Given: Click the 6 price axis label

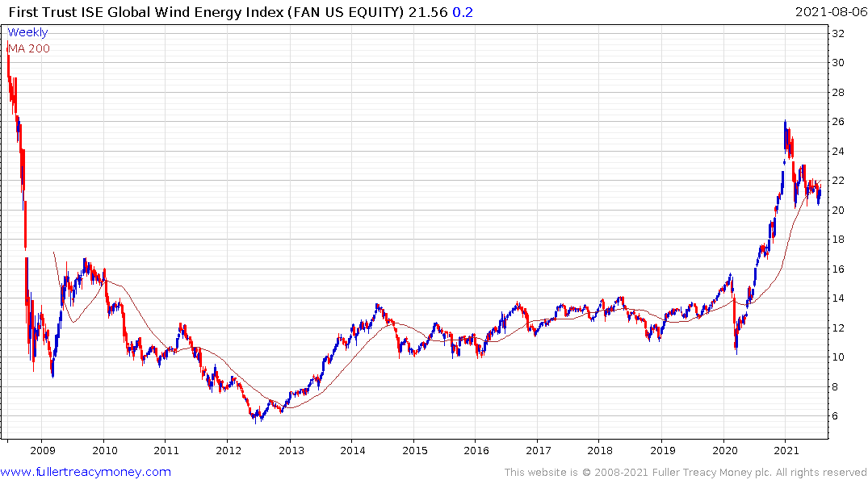Looking at the screenshot, I should pos(836,416).
